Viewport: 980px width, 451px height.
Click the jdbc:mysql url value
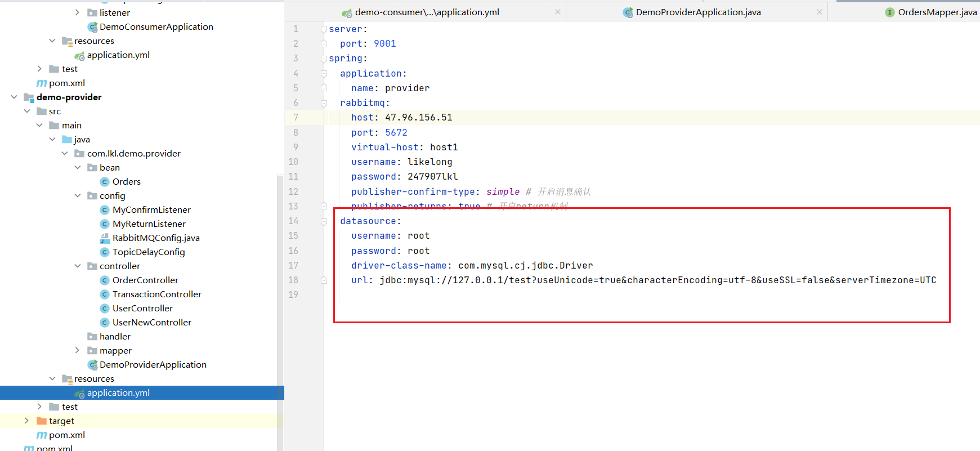pos(658,280)
